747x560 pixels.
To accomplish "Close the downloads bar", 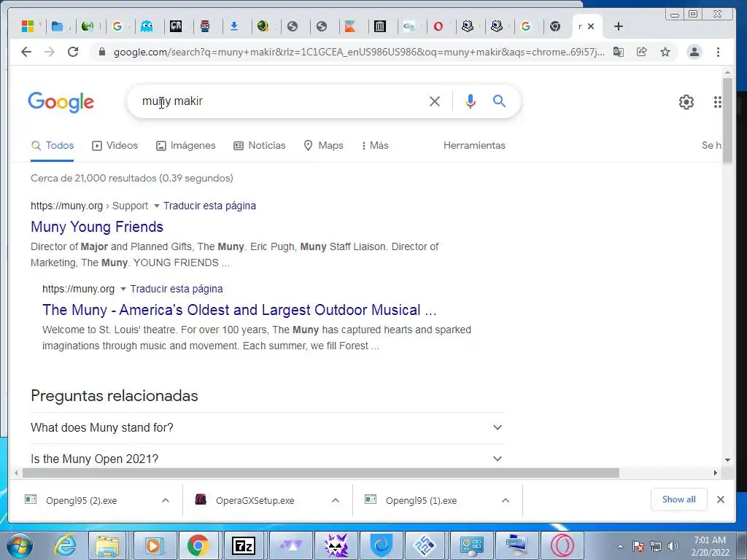I will [x=720, y=499].
